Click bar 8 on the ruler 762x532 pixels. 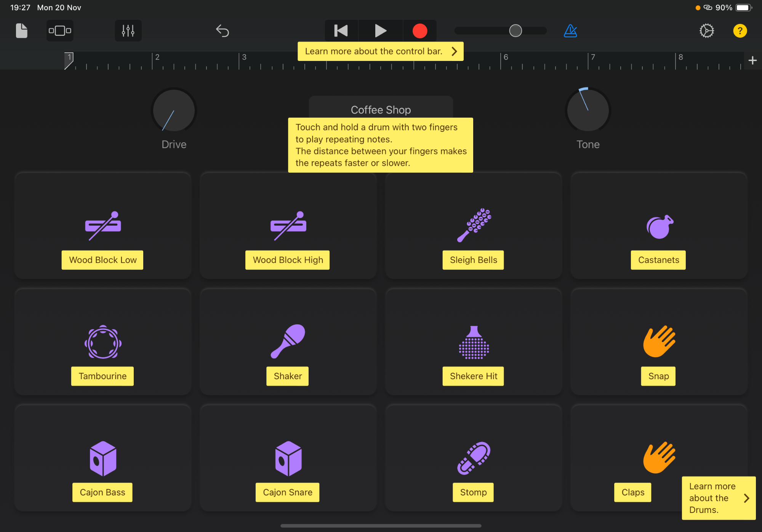point(680,57)
